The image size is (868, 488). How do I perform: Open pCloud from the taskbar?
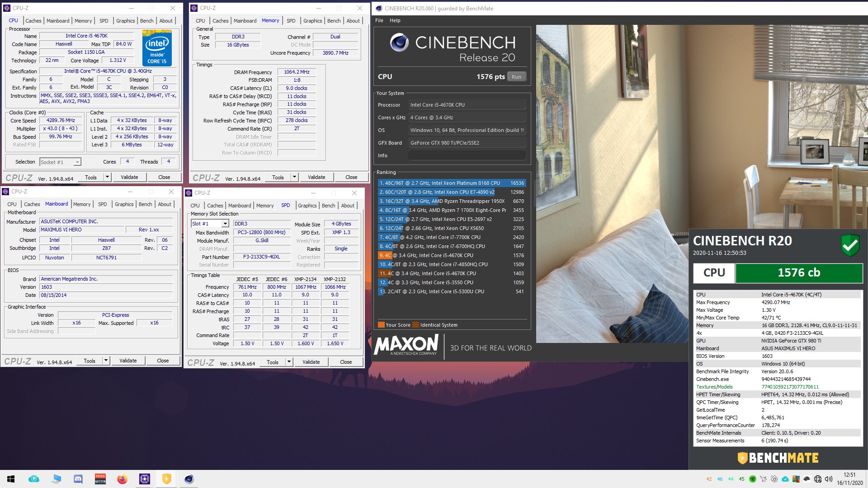coord(34,479)
